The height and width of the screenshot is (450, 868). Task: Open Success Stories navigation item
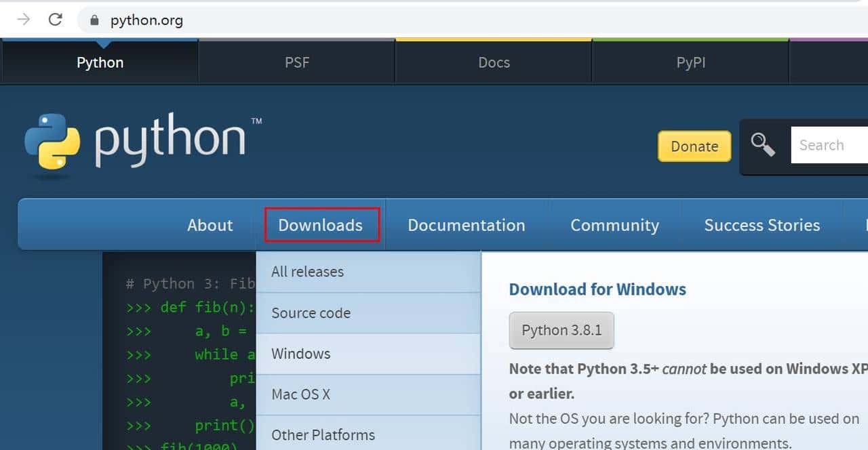point(762,225)
